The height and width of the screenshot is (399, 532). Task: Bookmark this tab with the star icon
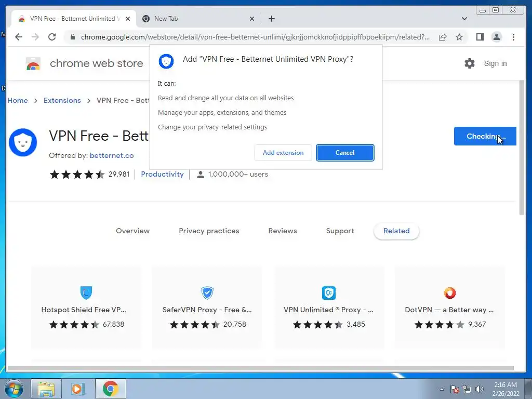coord(459,37)
